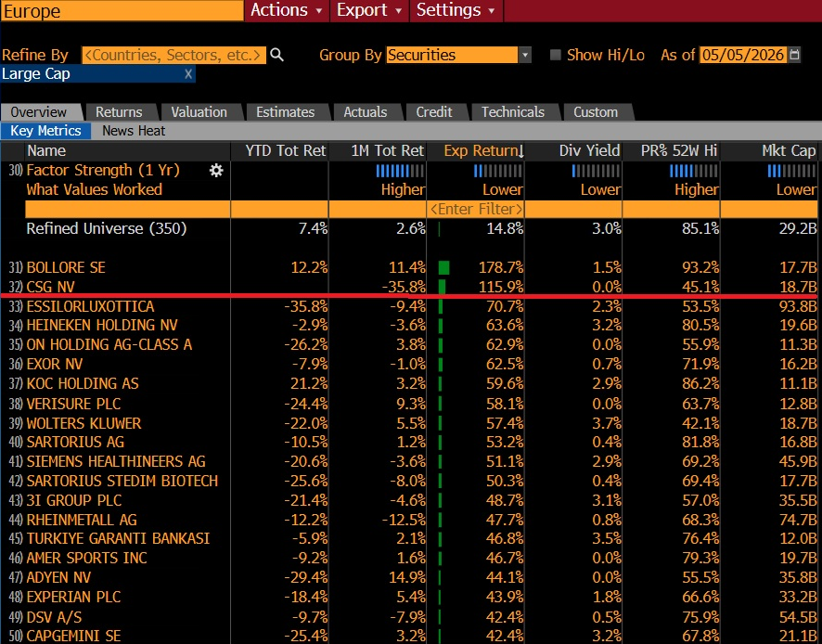Sort by the Name column header
The width and height of the screenshot is (822, 644).
127,151
